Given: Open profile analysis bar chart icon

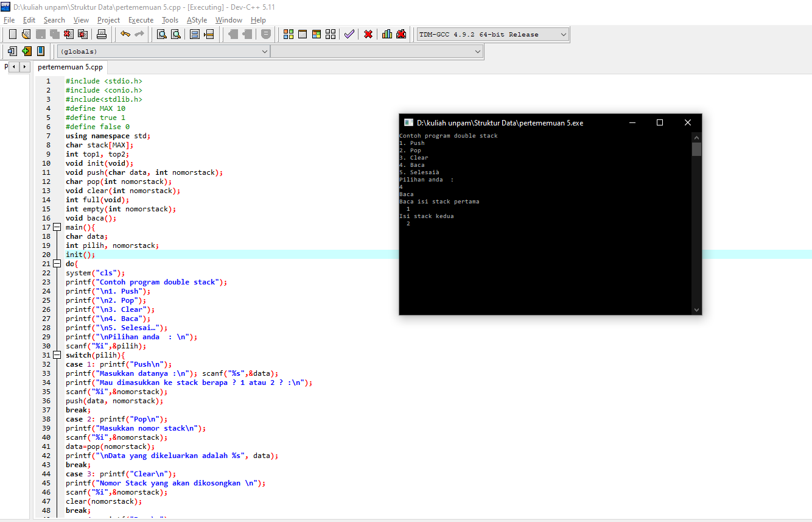Looking at the screenshot, I should coord(387,34).
